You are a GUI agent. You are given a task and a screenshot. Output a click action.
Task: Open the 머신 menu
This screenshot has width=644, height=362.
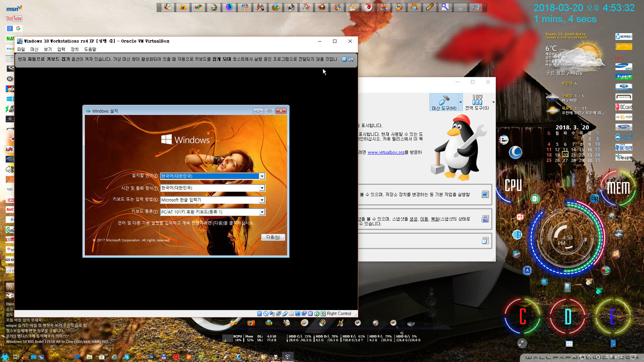(35, 49)
